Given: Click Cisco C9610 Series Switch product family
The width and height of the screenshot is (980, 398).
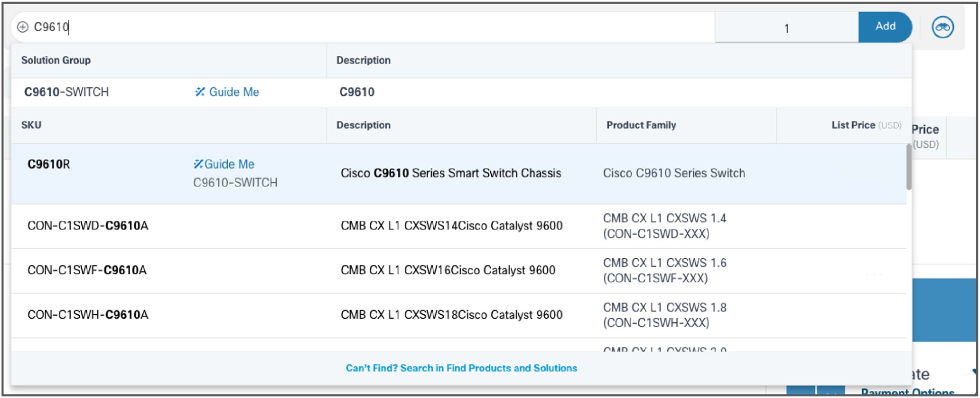Looking at the screenshot, I should click(674, 173).
